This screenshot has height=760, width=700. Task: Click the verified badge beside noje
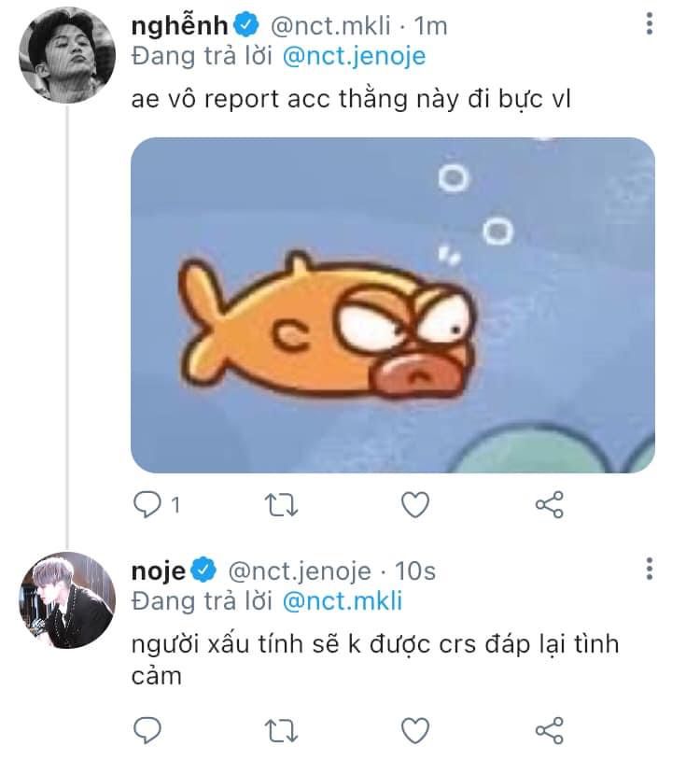point(204,570)
